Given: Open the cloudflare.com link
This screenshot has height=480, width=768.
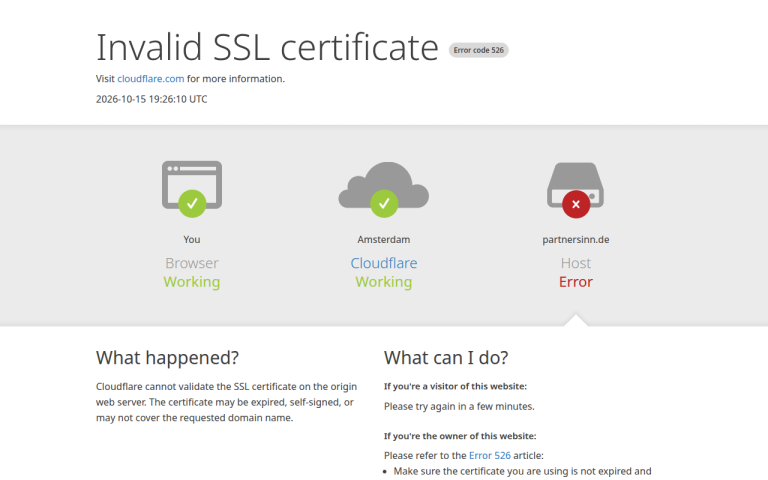Looking at the screenshot, I should [x=151, y=79].
